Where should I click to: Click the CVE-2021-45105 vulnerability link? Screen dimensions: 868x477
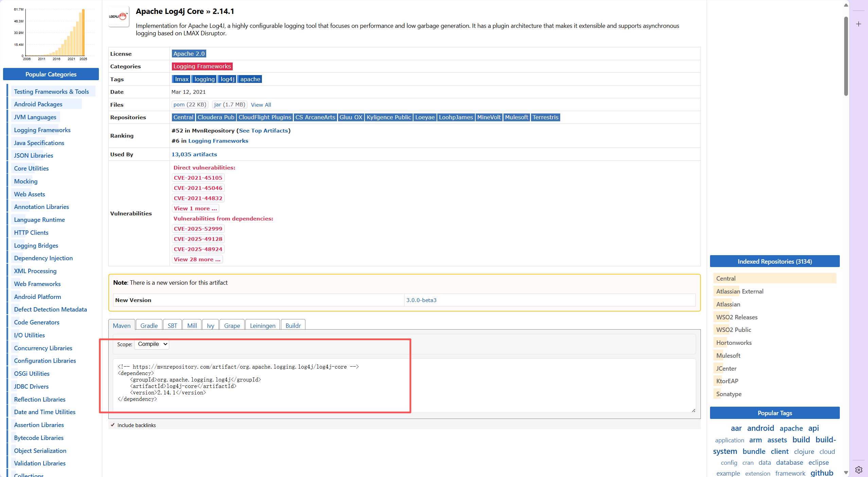tap(198, 178)
